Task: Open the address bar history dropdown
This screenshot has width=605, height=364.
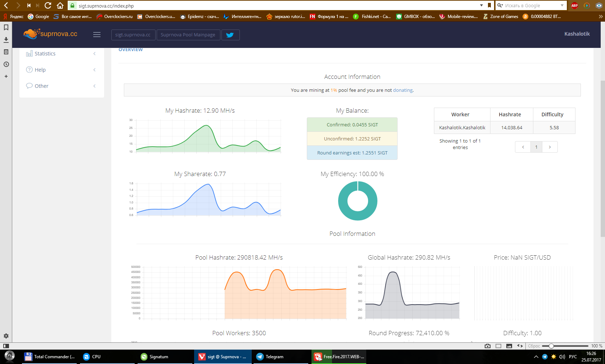Action: tap(481, 5)
